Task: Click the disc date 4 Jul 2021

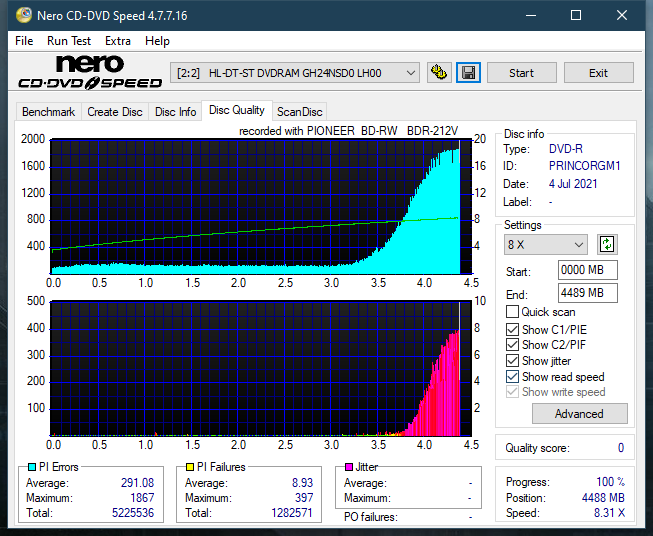Action: tap(573, 184)
